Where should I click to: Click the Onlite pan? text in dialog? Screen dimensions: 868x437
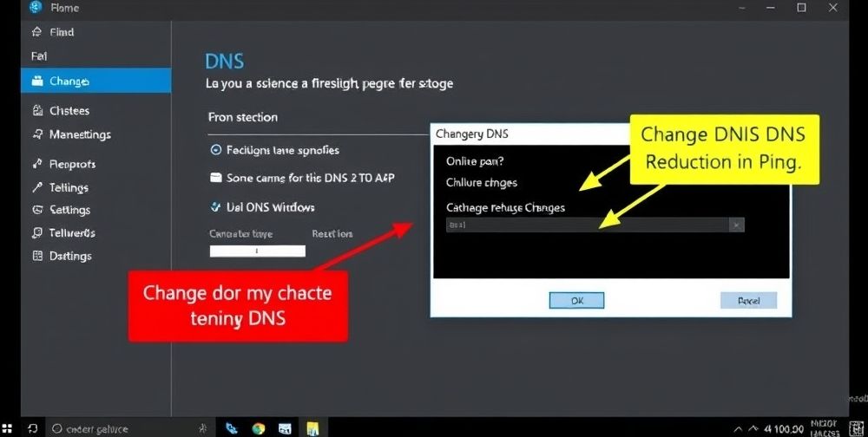(x=475, y=161)
